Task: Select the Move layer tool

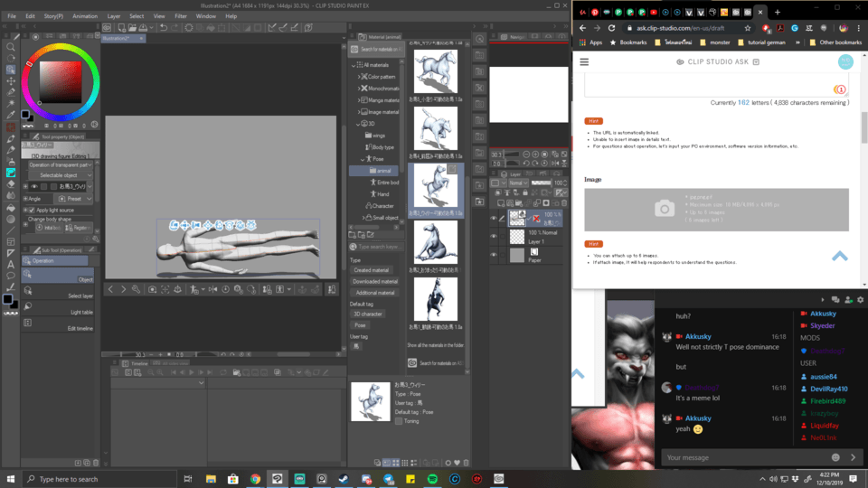Action: click(11, 81)
